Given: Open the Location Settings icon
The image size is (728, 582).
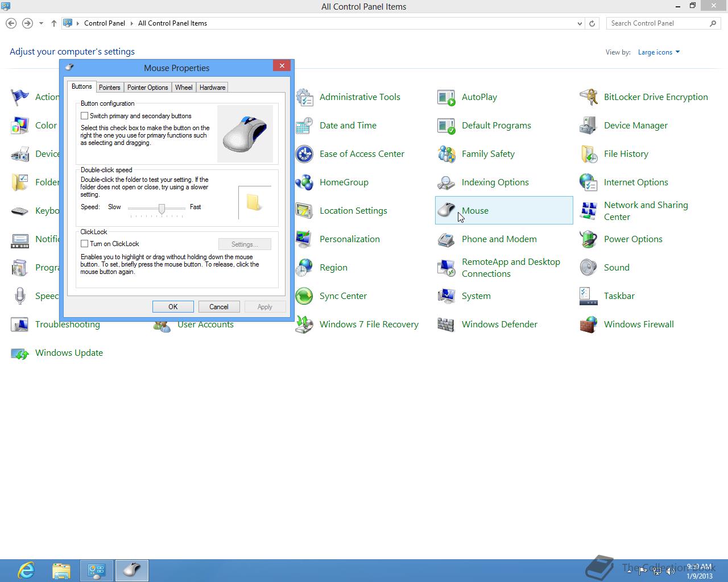Looking at the screenshot, I should (x=304, y=211).
